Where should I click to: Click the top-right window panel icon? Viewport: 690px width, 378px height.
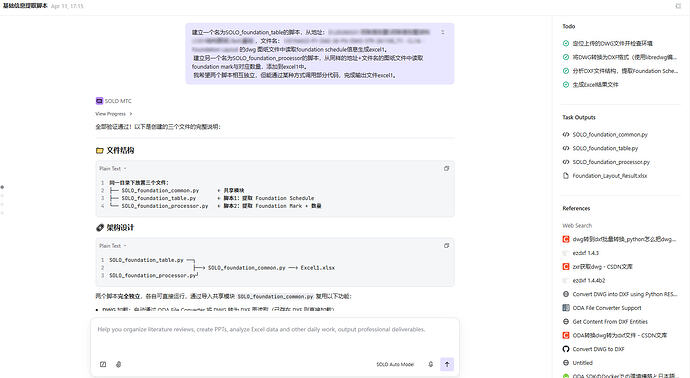point(678,6)
